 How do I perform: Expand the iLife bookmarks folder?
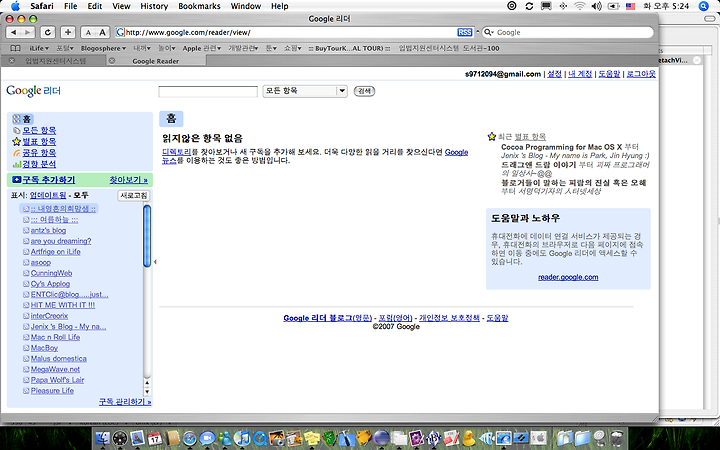(x=39, y=48)
